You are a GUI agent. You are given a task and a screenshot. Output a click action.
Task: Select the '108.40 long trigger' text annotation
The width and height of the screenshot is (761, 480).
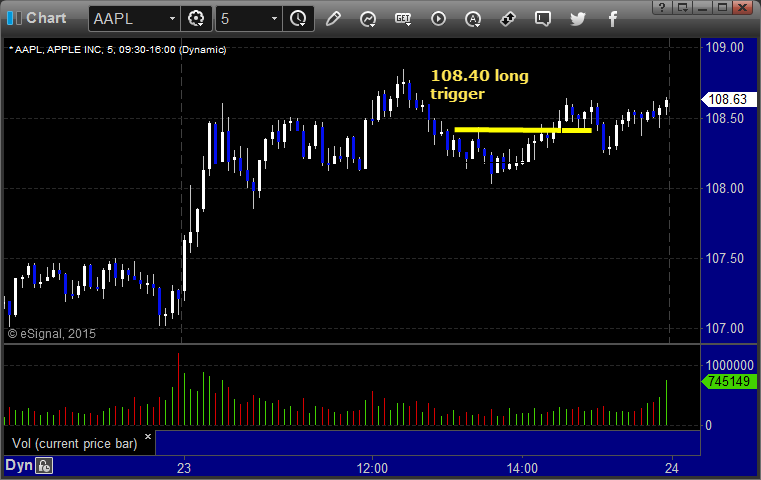pos(479,84)
